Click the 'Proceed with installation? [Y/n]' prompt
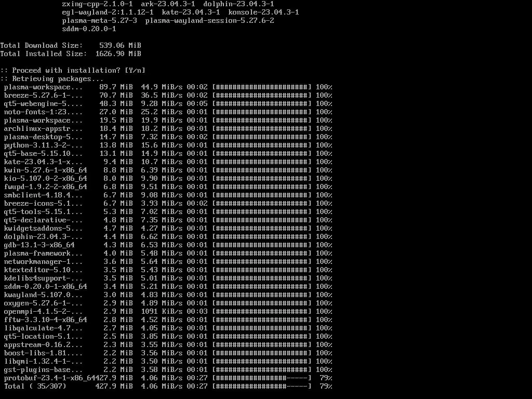 [x=73, y=70]
